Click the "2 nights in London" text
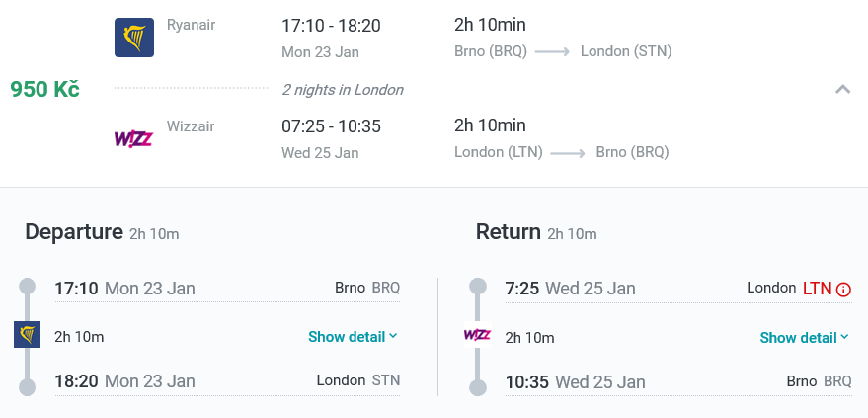This screenshot has width=868, height=418. pos(343,90)
